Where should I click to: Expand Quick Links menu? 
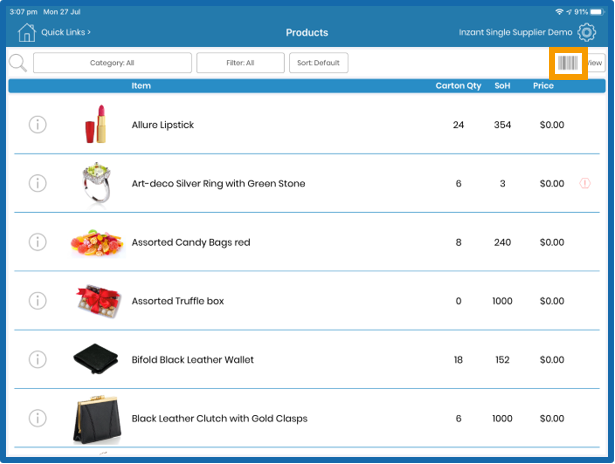click(66, 32)
